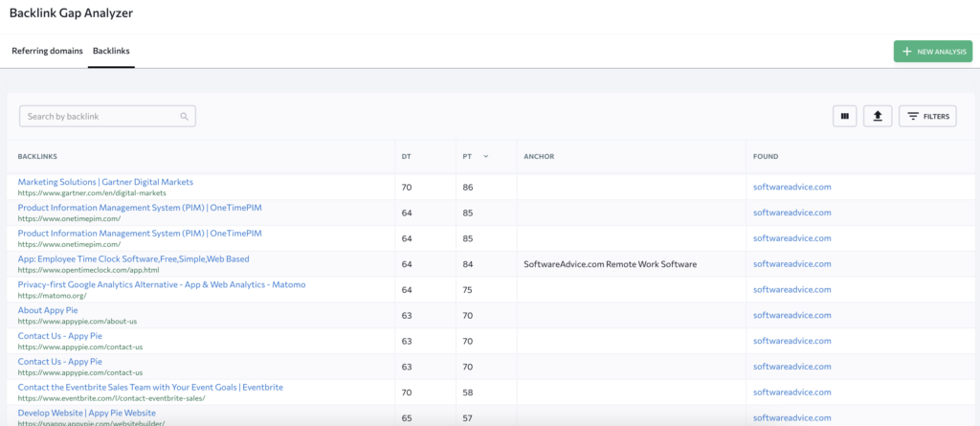980x426 pixels.
Task: Click PT value 84 in Time Clock row
Action: tap(467, 264)
